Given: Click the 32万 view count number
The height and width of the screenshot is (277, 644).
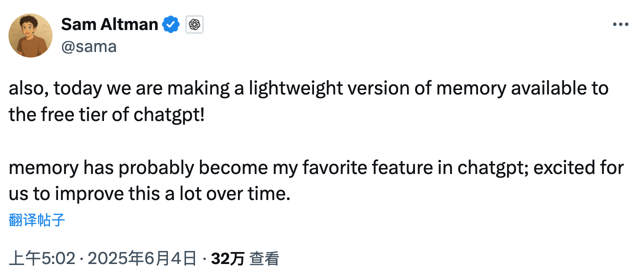Looking at the screenshot, I should 228,258.
